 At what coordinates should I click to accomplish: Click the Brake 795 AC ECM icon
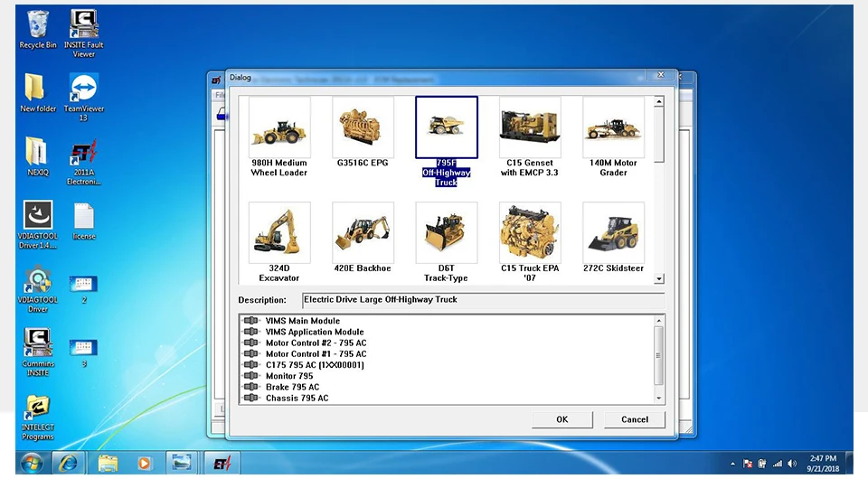coord(251,387)
